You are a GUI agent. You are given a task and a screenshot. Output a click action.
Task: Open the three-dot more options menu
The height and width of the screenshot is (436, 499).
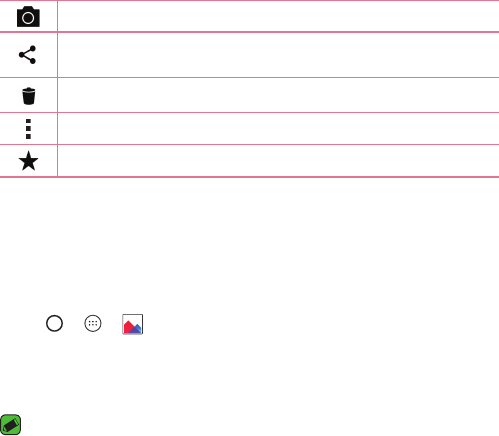pos(28,129)
